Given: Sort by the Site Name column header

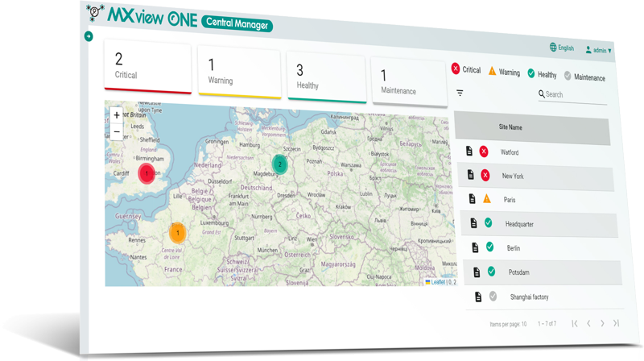Looking at the screenshot, I should click(510, 127).
